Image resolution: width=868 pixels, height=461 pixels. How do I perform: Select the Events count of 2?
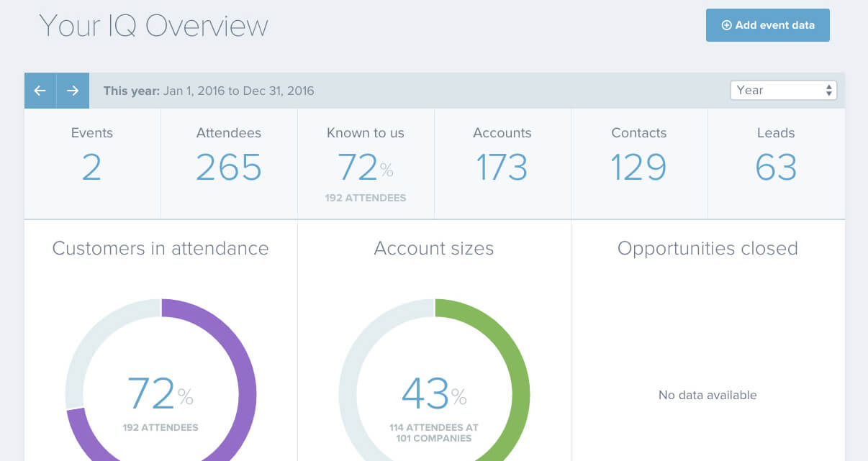pos(91,168)
